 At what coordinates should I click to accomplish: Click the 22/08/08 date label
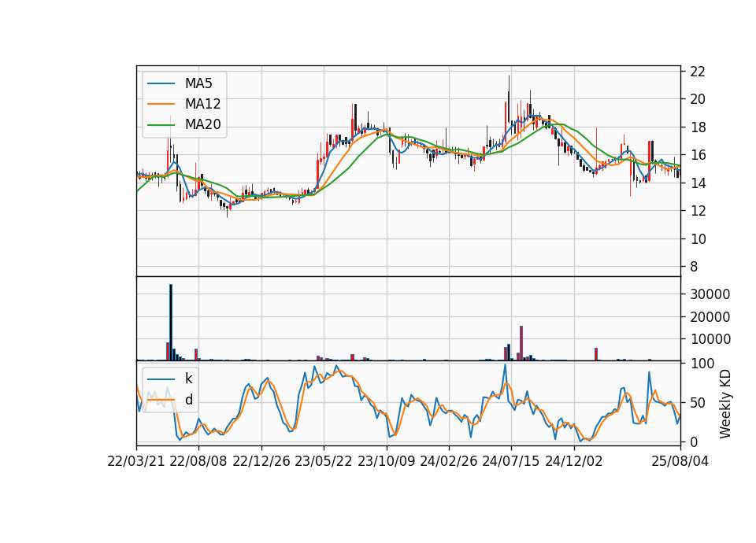click(198, 461)
